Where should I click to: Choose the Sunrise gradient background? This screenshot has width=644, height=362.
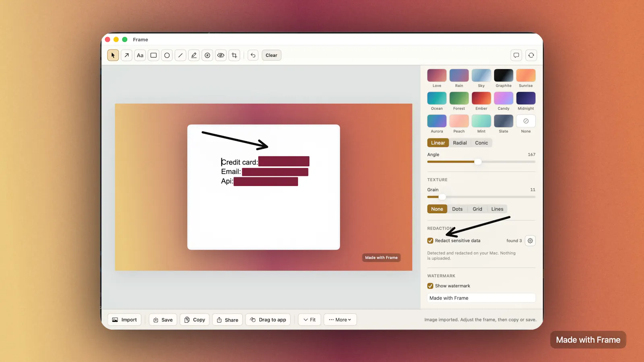point(526,75)
